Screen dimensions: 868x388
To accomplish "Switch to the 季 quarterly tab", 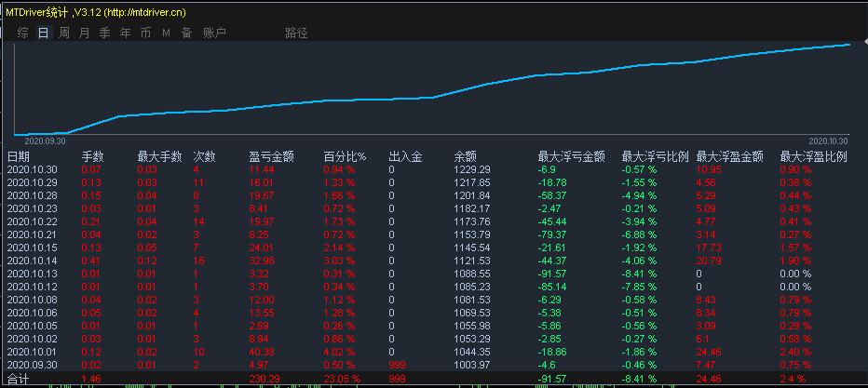I will [104, 33].
